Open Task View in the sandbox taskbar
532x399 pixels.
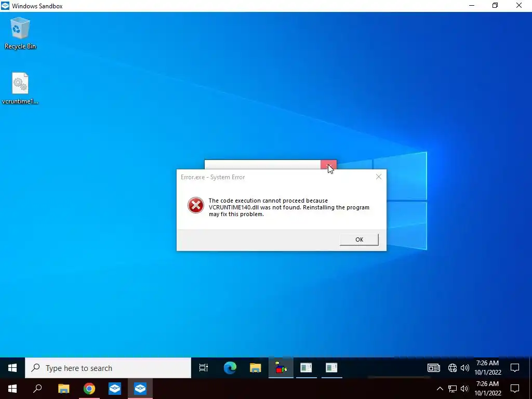point(204,368)
